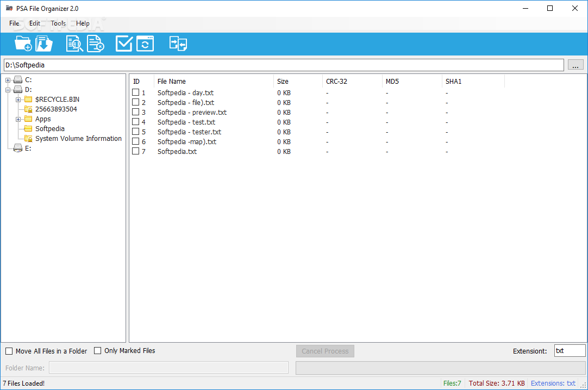Select the Softpedia - day.txt file name

point(186,92)
